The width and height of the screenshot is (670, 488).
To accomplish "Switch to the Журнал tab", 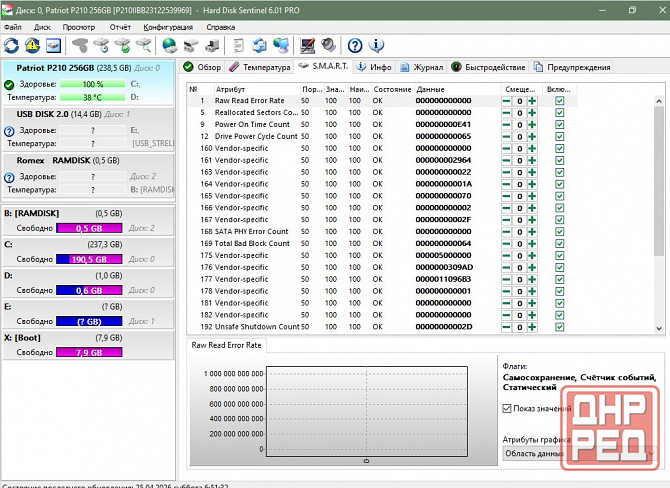I will click(x=422, y=67).
